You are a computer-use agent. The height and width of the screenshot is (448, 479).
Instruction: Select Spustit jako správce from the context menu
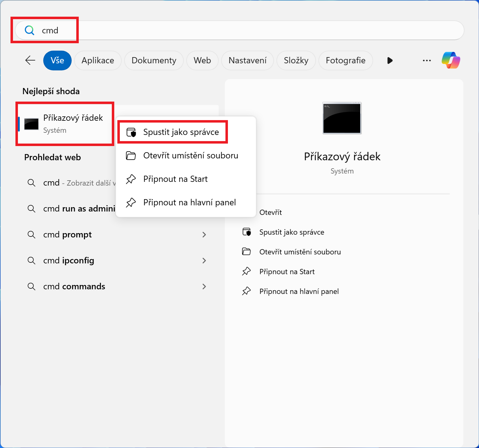click(x=181, y=132)
